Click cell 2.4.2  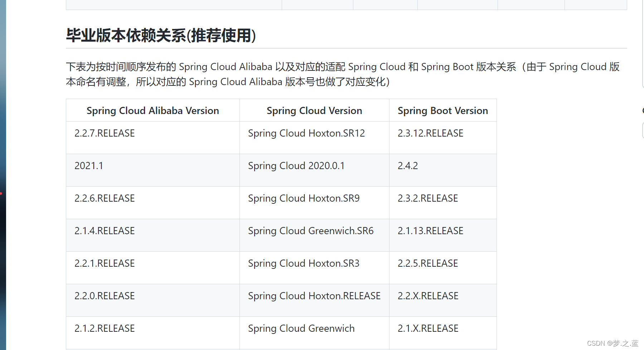pos(443,170)
